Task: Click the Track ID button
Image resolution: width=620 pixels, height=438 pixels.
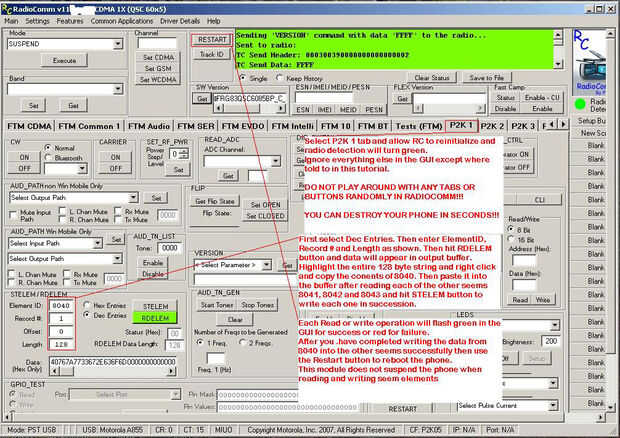Action: [212, 54]
